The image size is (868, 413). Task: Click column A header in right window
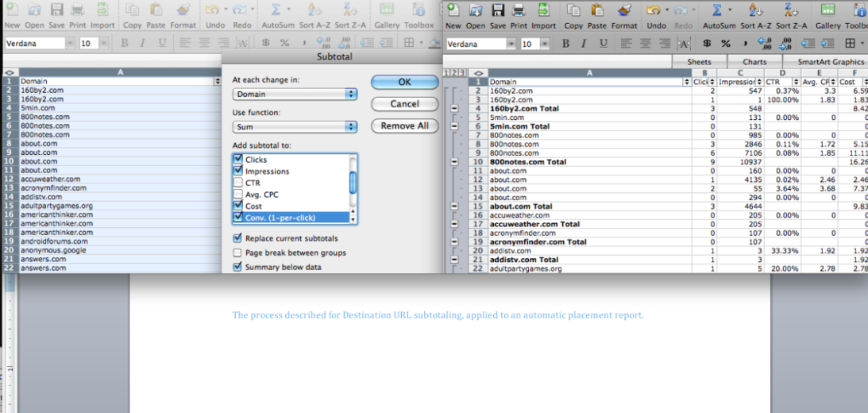589,72
